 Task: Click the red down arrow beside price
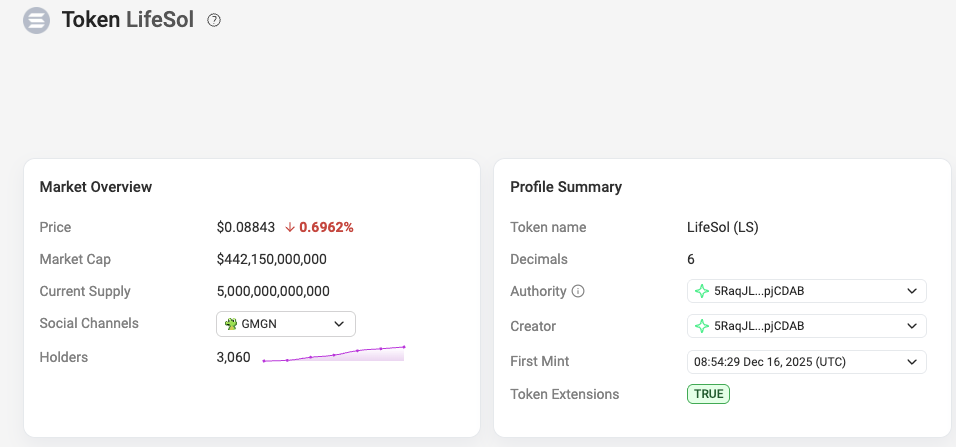coord(290,227)
